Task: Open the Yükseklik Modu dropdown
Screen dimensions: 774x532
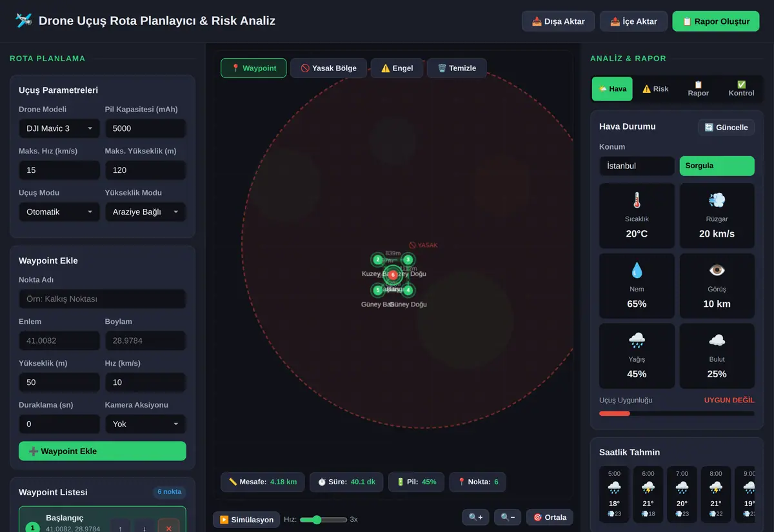Action: tap(145, 212)
